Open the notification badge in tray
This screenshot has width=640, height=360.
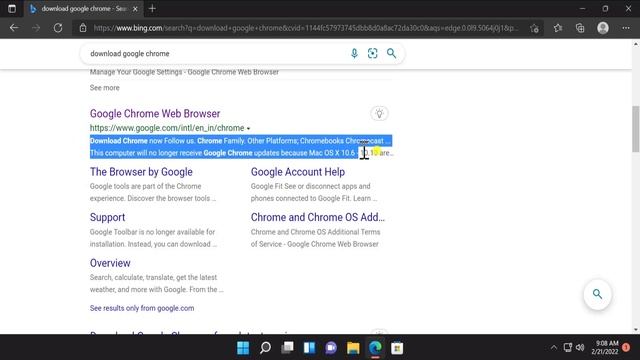626,347
